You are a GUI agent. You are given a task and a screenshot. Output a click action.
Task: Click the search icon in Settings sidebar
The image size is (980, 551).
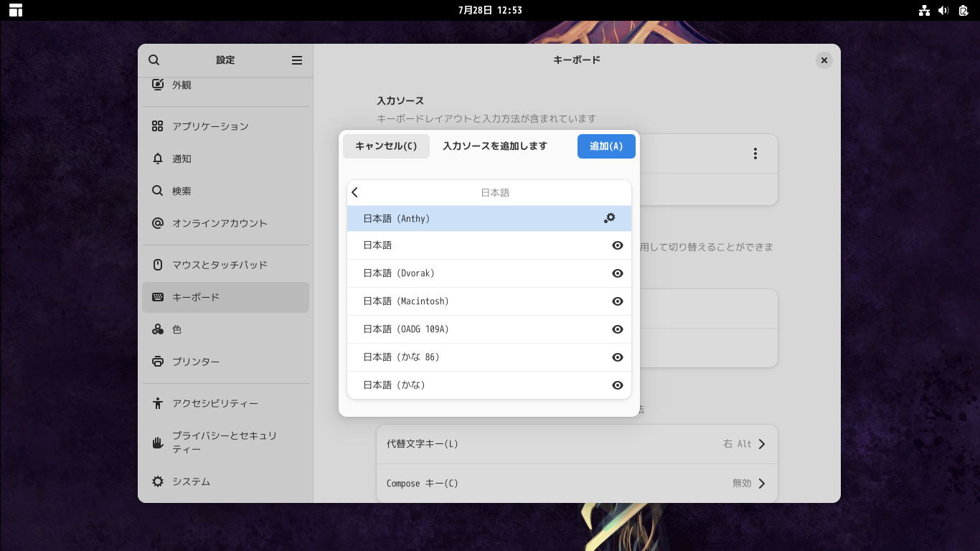click(154, 60)
